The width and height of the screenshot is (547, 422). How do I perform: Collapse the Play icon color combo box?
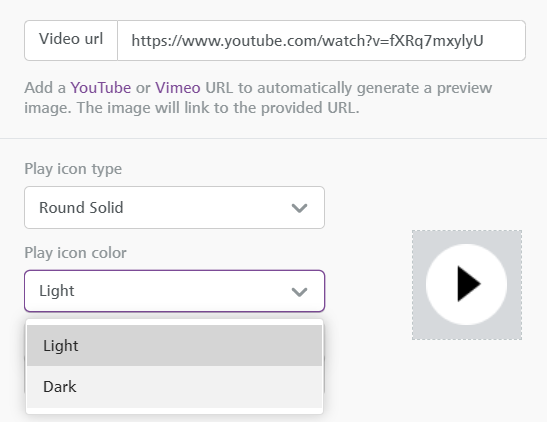[174, 291]
